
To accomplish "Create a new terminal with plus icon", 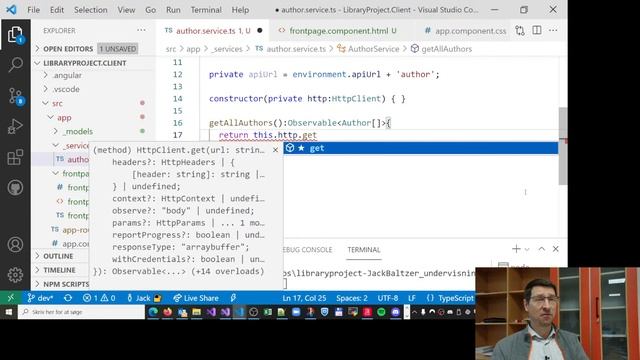I will click(516, 249).
